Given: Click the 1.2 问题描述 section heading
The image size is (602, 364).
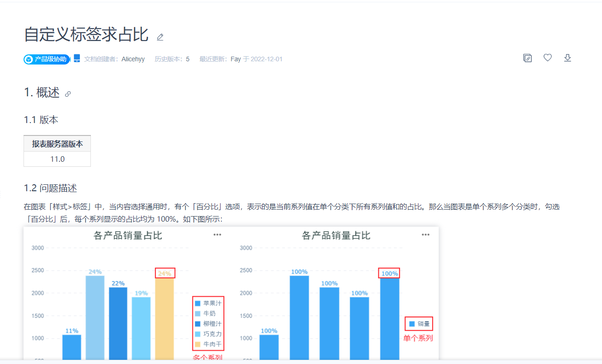Looking at the screenshot, I should pos(50,188).
